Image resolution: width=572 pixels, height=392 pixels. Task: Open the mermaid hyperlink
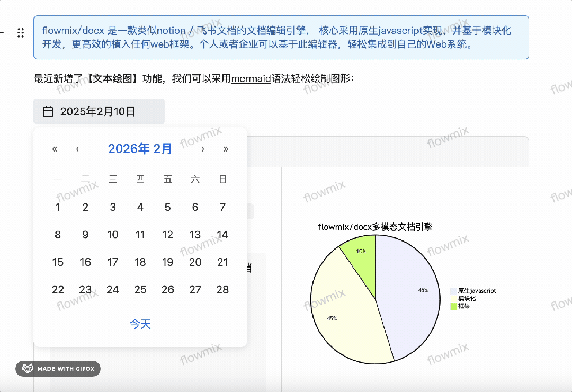point(251,79)
